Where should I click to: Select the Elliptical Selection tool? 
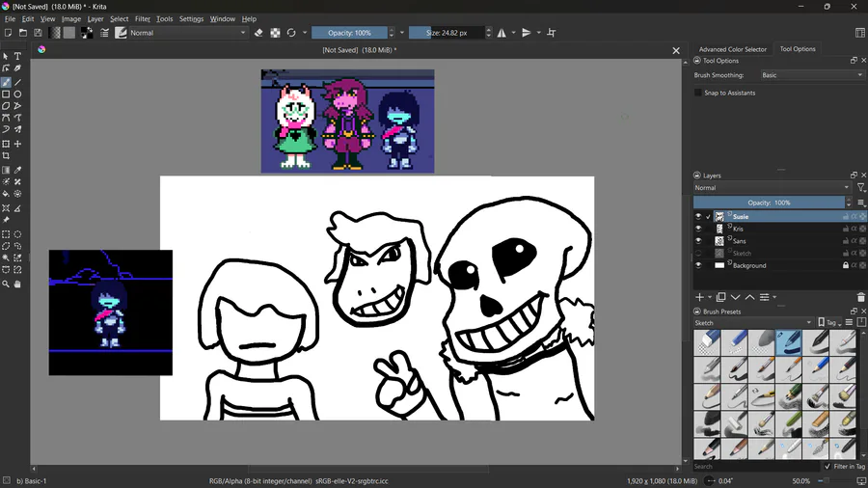tap(17, 234)
